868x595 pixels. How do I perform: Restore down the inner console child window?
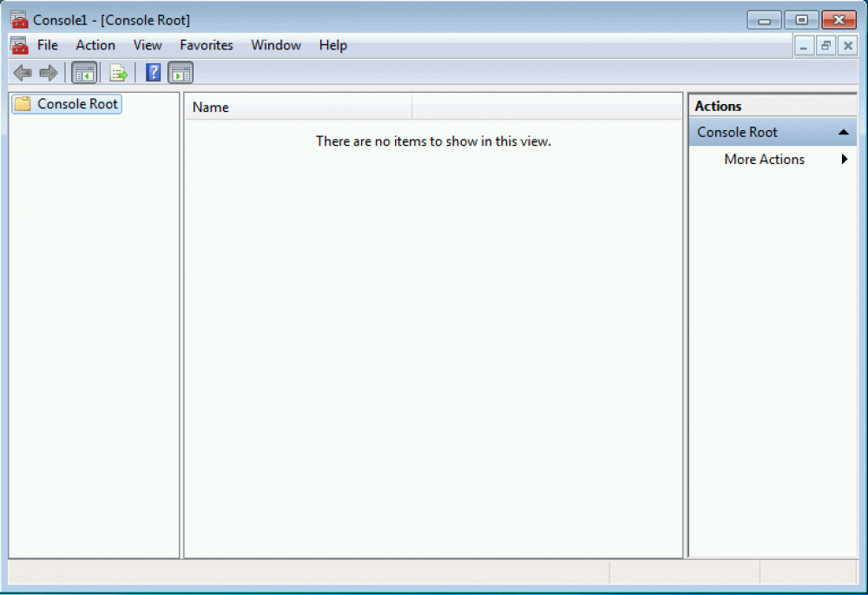(x=826, y=46)
